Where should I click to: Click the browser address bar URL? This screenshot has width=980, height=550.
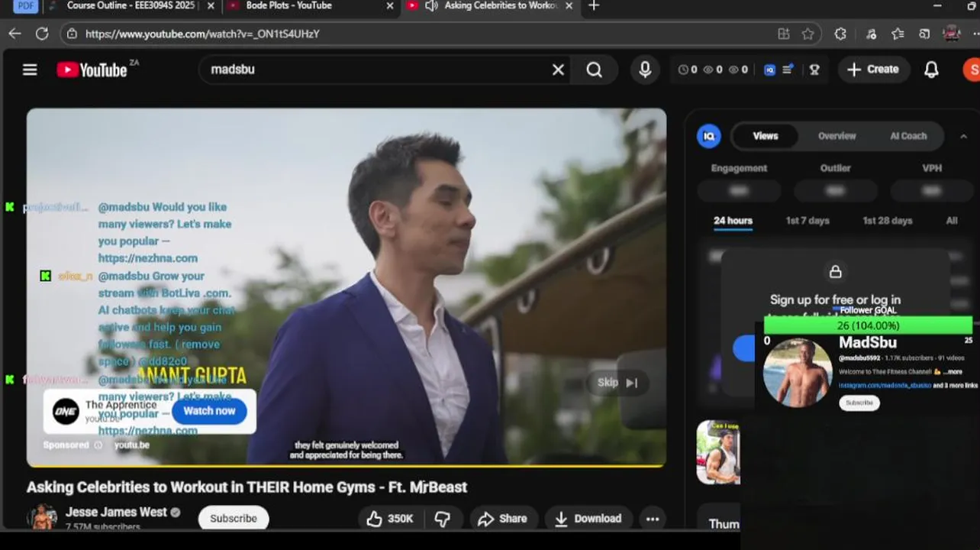click(202, 34)
